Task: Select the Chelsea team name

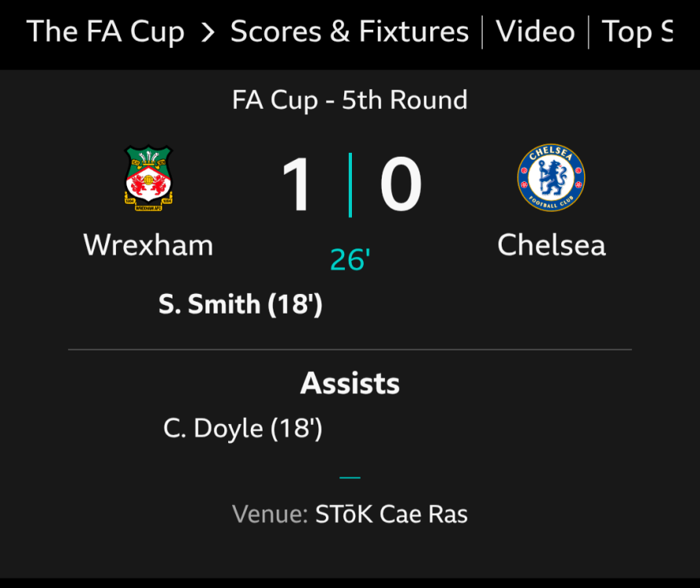Action: (551, 245)
